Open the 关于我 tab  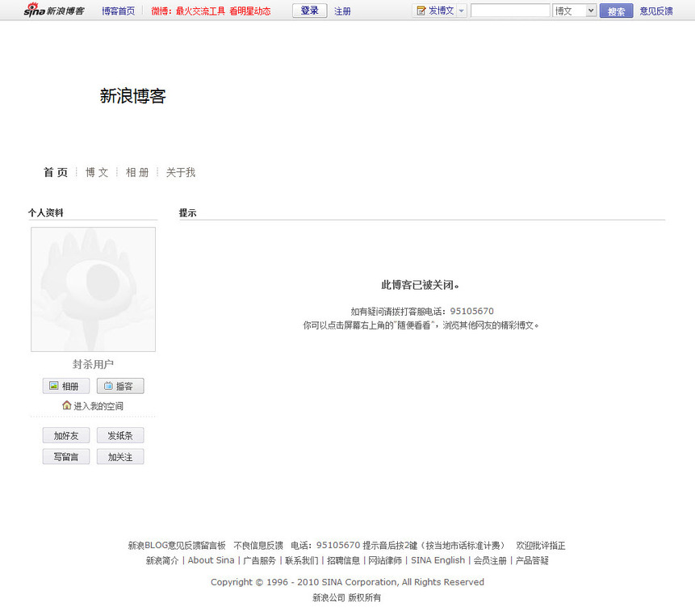click(180, 172)
